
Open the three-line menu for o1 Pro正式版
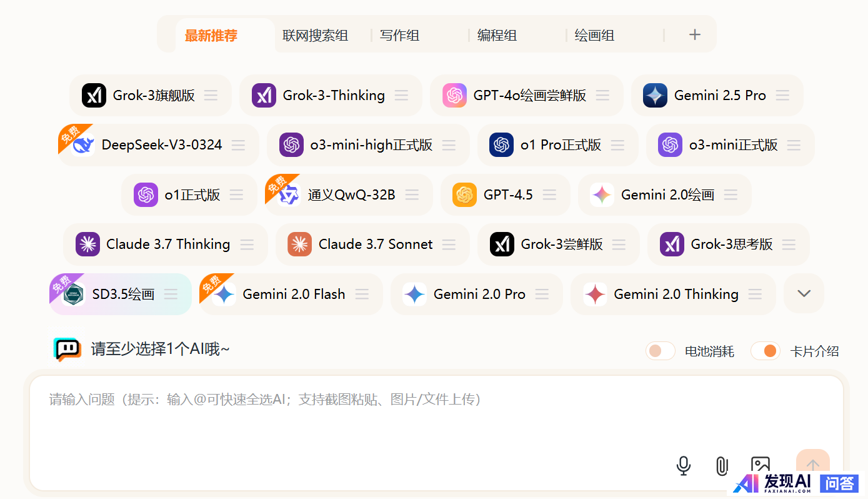point(617,145)
